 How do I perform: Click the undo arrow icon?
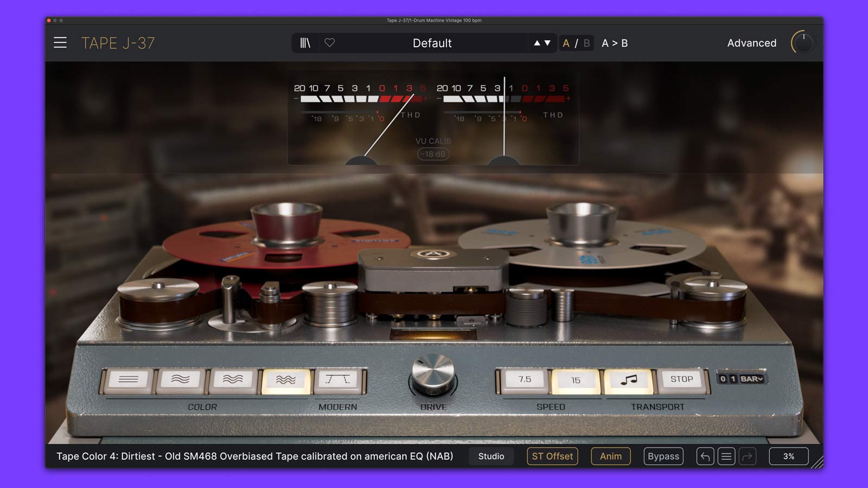705,457
